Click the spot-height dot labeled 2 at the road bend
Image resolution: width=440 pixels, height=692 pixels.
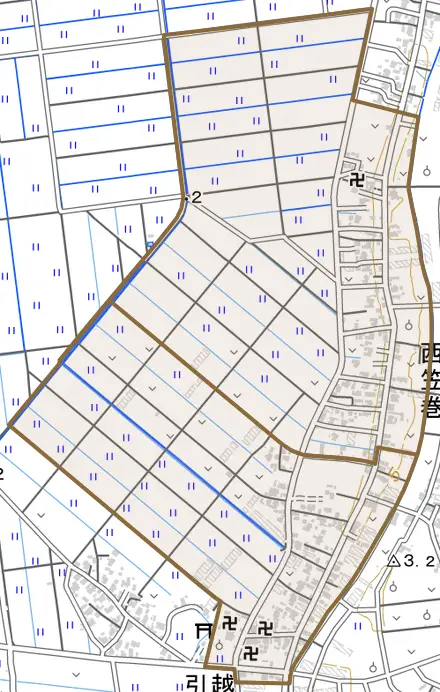(x=187, y=199)
